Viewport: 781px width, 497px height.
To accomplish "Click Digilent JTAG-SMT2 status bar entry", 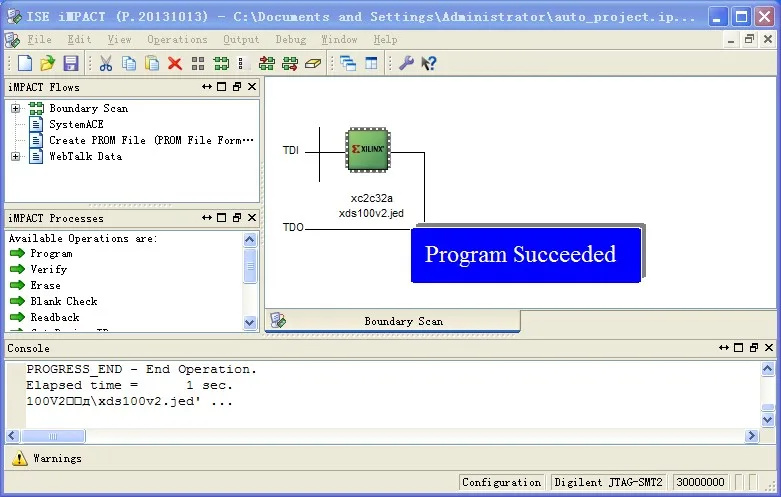I will click(608, 482).
